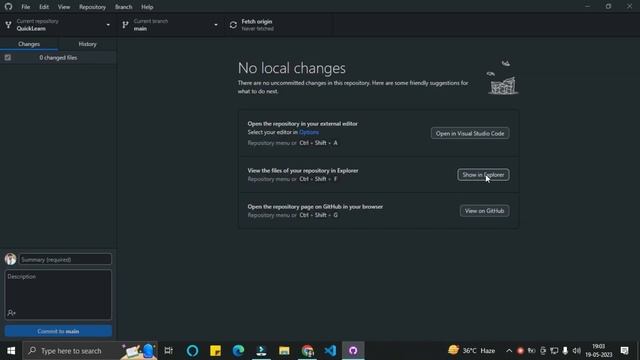Click the 'No local changes' heading
Screen dimensions: 640x360
[292, 68]
